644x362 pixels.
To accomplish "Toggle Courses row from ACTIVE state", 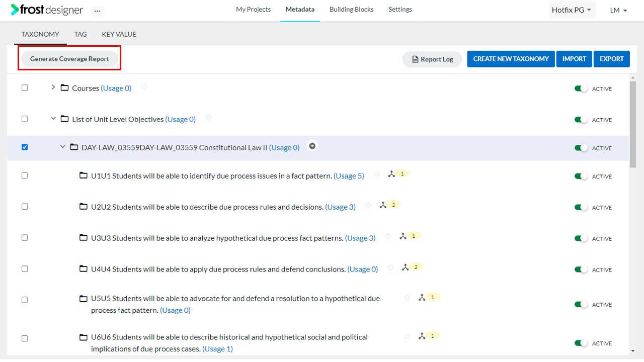I will coord(580,87).
